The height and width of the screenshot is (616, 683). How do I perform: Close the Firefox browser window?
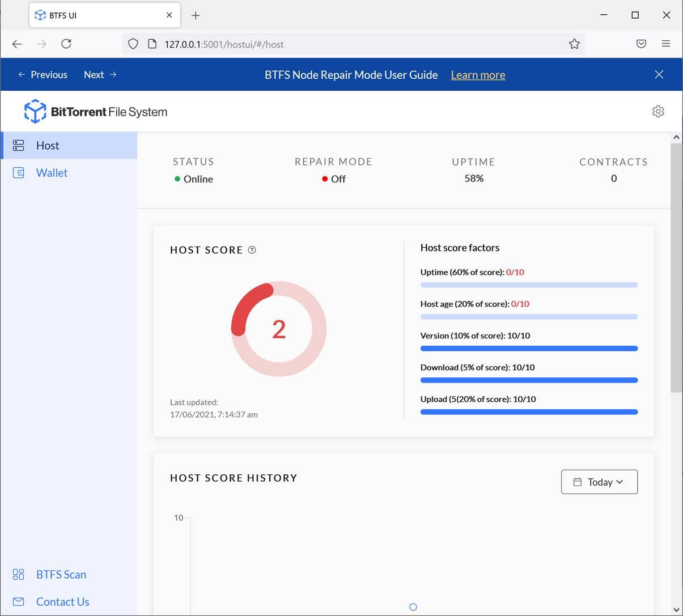tap(667, 15)
